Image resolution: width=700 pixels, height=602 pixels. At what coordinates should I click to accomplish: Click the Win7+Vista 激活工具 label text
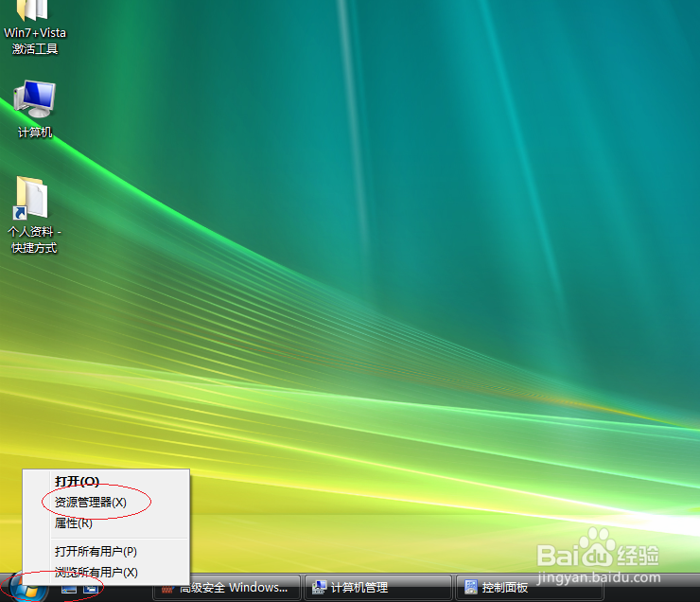[35, 41]
